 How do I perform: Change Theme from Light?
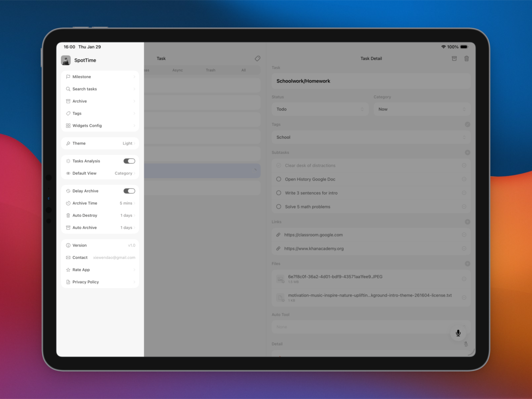tap(129, 143)
